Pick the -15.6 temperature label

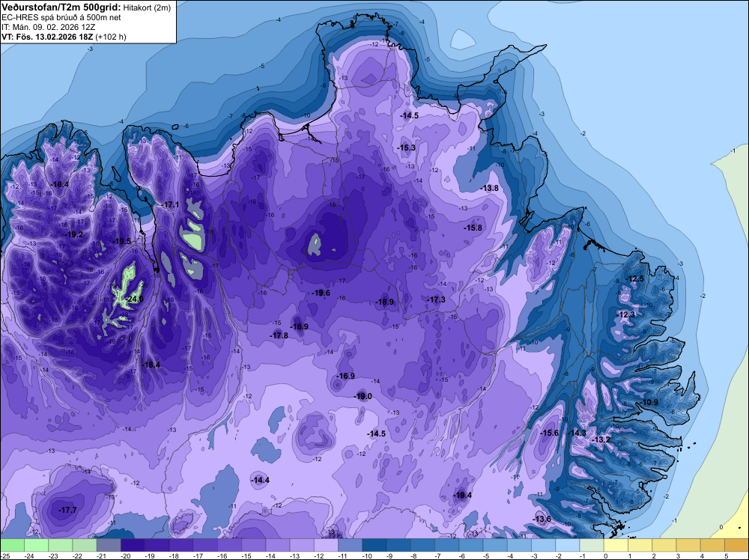[x=549, y=433]
